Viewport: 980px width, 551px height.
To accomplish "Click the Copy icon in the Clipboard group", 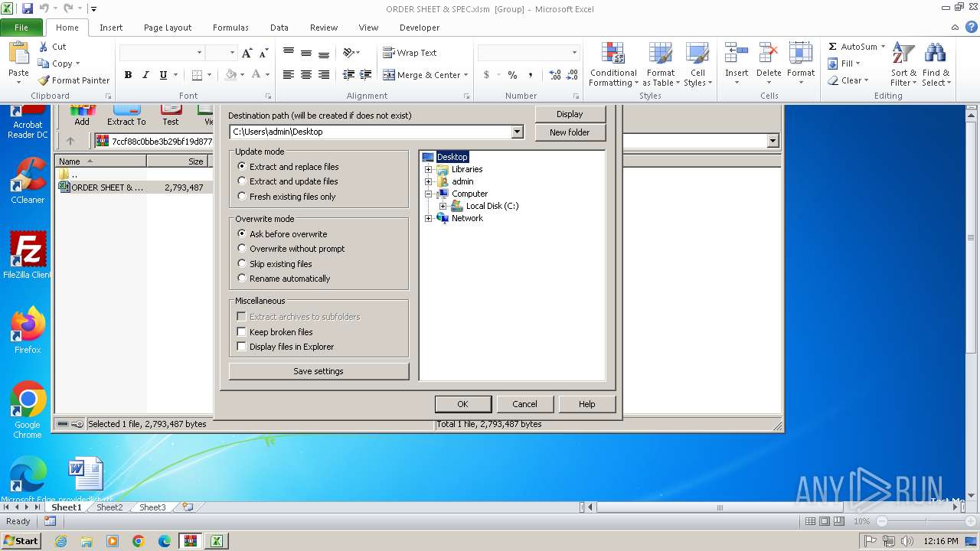I will point(44,64).
